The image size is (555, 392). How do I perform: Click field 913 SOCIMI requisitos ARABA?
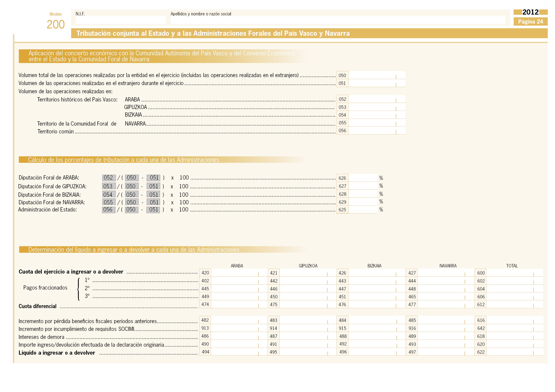point(239,328)
